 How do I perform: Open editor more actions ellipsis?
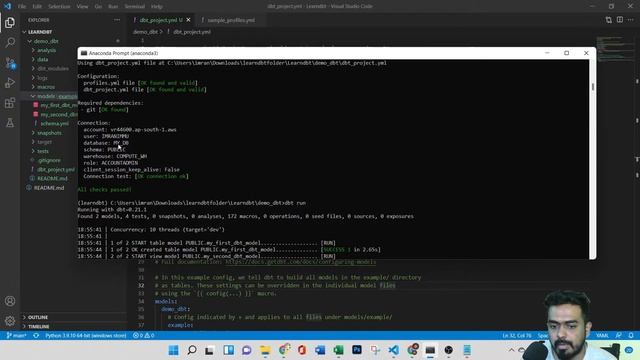click(x=631, y=20)
